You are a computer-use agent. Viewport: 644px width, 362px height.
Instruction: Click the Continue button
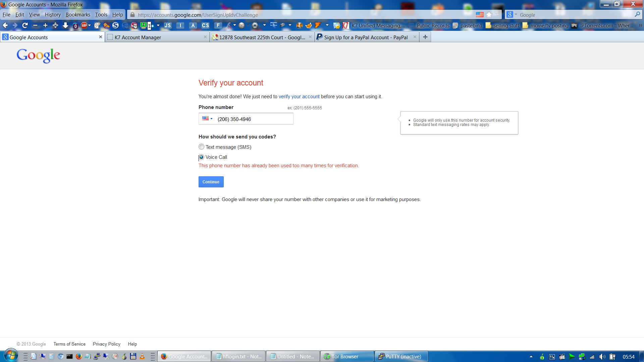point(211,182)
